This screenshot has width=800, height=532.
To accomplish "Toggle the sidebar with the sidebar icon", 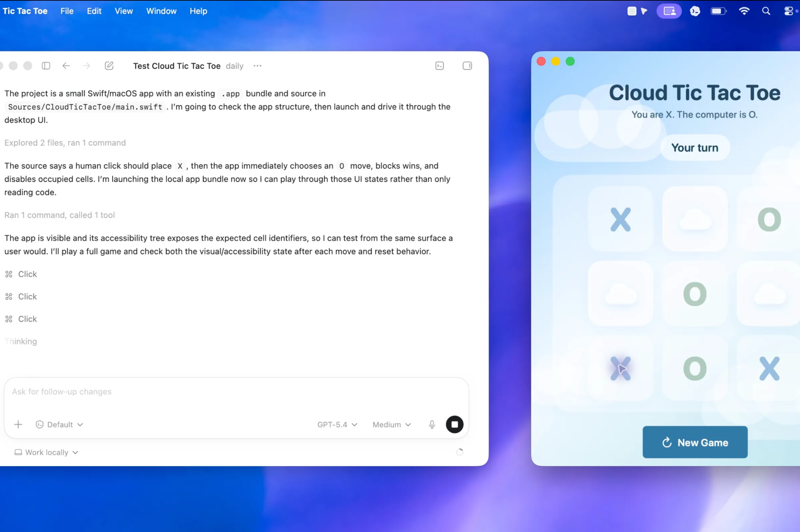I will (46, 66).
